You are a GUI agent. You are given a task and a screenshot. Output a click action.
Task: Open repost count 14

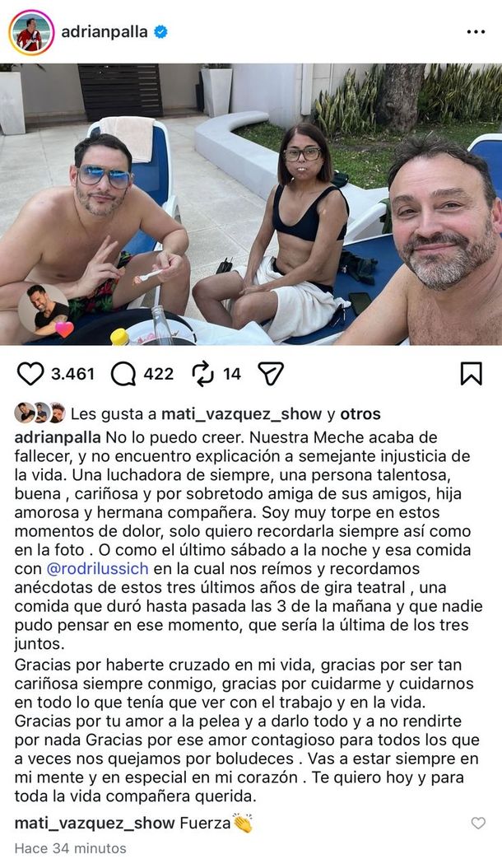[232, 374]
